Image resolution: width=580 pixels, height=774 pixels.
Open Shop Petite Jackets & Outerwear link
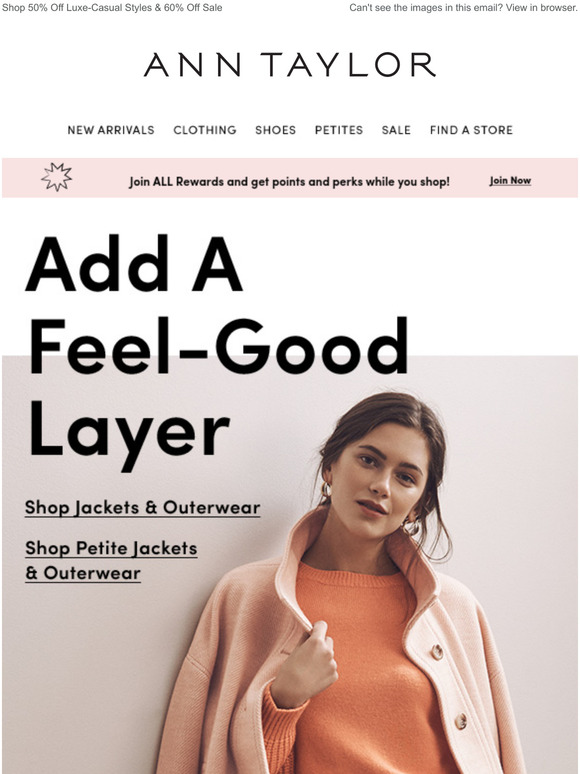111,560
